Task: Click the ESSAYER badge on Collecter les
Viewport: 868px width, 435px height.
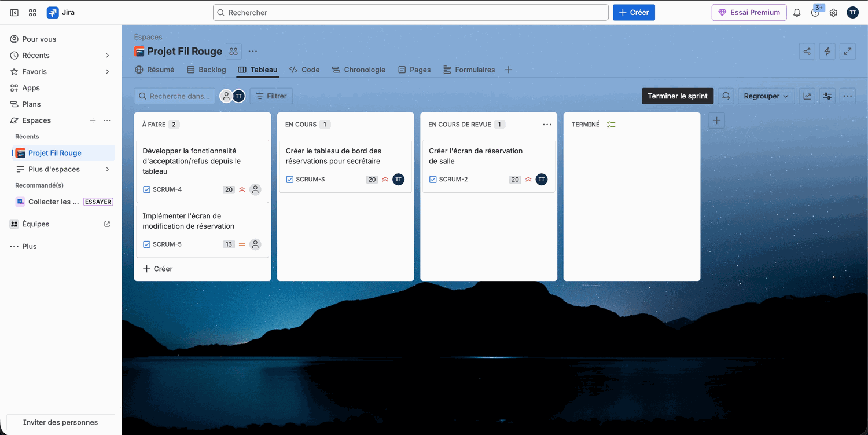Action: pos(98,202)
